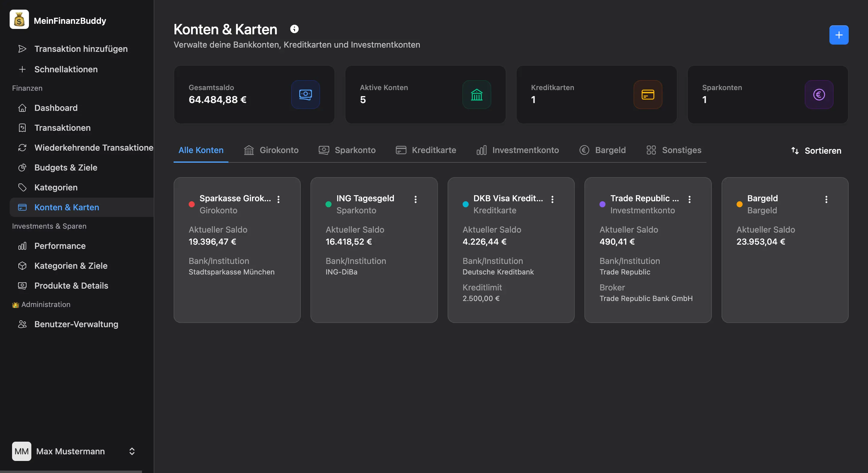Switch to the Investmentkonto tab
This screenshot has width=868, height=473.
(517, 150)
